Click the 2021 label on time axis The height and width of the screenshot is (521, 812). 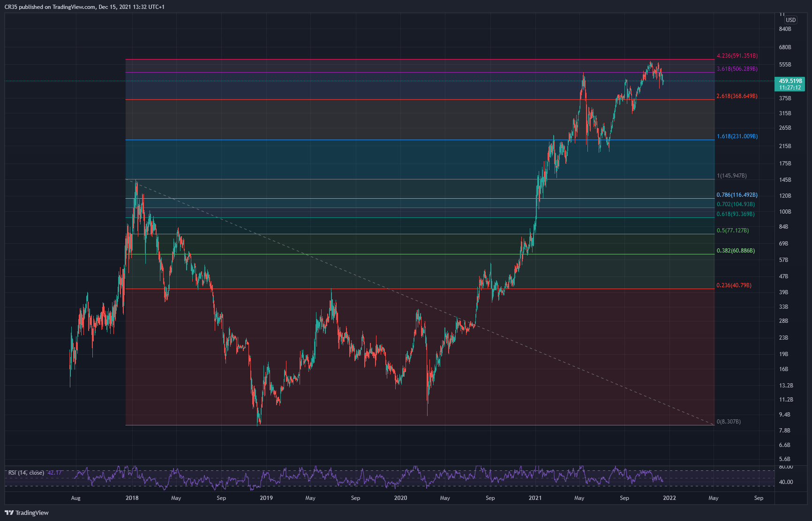[x=535, y=498]
